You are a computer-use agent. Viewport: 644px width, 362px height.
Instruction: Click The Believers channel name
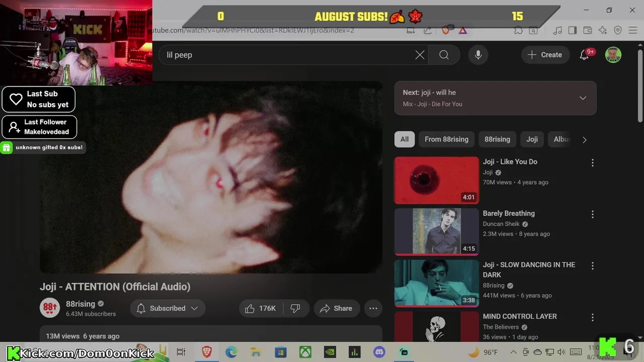(501, 327)
